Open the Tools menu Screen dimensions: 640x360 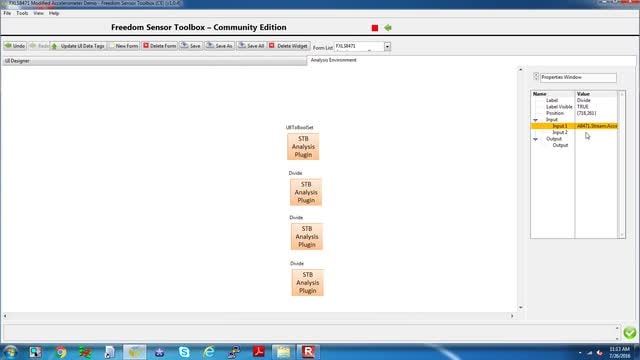(22, 13)
